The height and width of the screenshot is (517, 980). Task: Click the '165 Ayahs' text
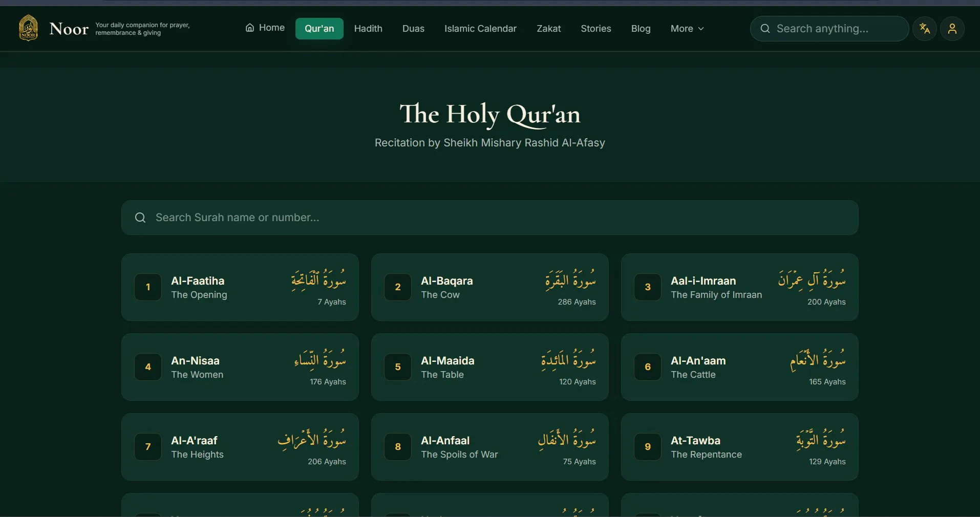point(827,382)
